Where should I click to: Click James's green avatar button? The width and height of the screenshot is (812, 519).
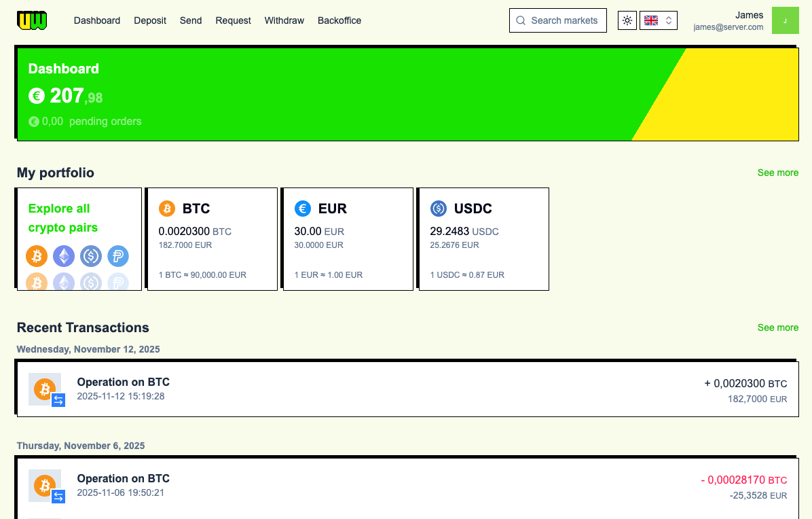(x=786, y=20)
